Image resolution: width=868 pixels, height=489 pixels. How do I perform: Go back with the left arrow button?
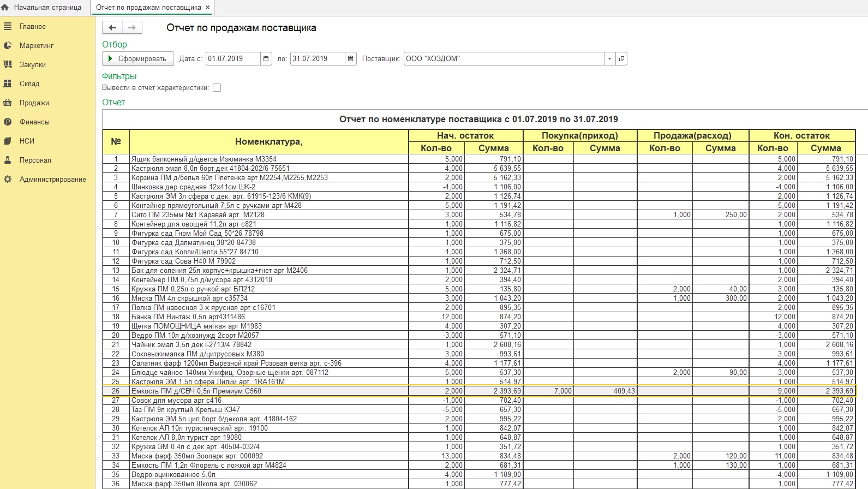click(x=112, y=28)
